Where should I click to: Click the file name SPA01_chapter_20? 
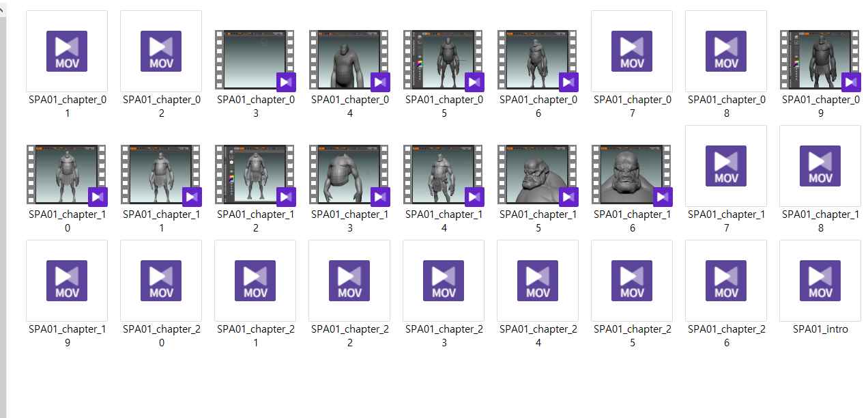tap(161, 336)
